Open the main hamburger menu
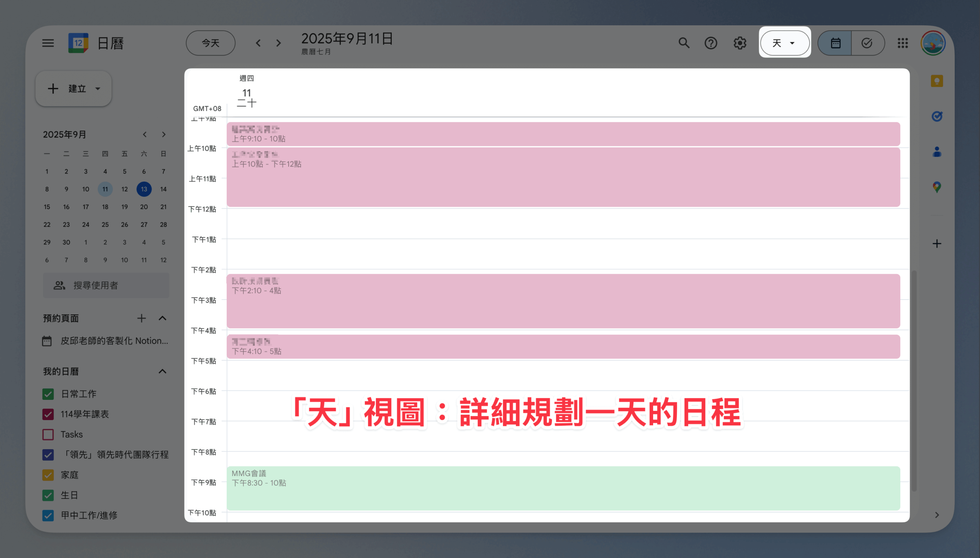 point(48,43)
